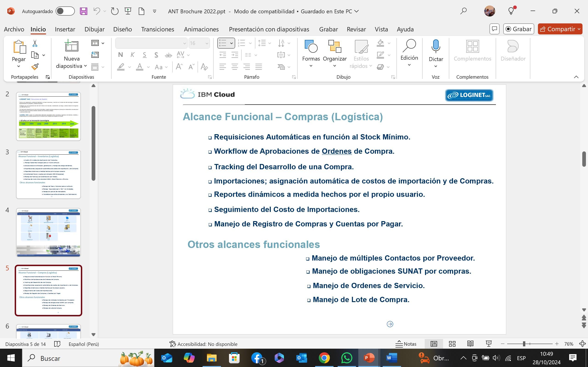Screen dimensions: 588x367
Task: Start slideshow from beginning icon in title bar
Action: click(x=128, y=11)
